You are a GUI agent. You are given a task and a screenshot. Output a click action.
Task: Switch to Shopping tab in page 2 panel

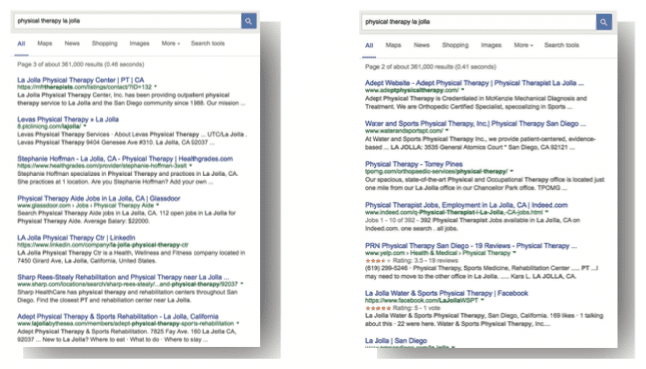click(455, 45)
